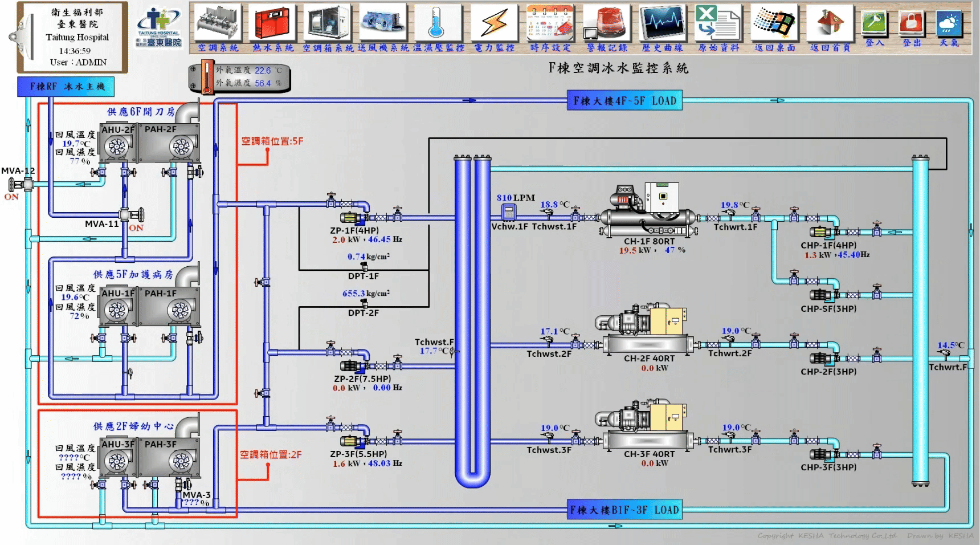Open the 熱水系統 hot water system icon
Viewport: 980px width, 545px height.
coord(272,24)
